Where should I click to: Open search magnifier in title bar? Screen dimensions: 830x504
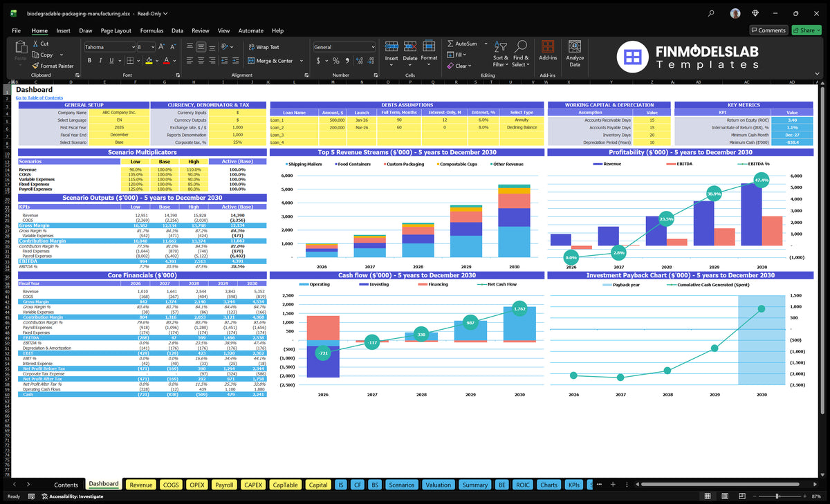click(x=712, y=13)
